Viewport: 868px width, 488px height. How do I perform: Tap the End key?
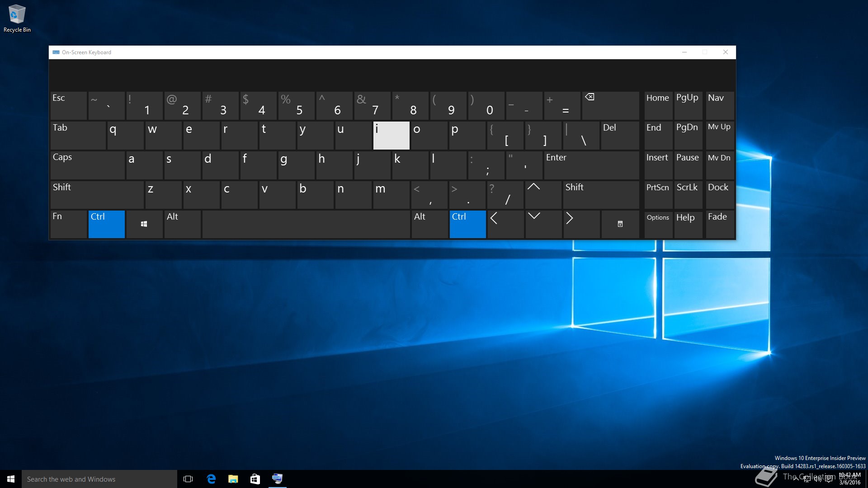pos(658,136)
